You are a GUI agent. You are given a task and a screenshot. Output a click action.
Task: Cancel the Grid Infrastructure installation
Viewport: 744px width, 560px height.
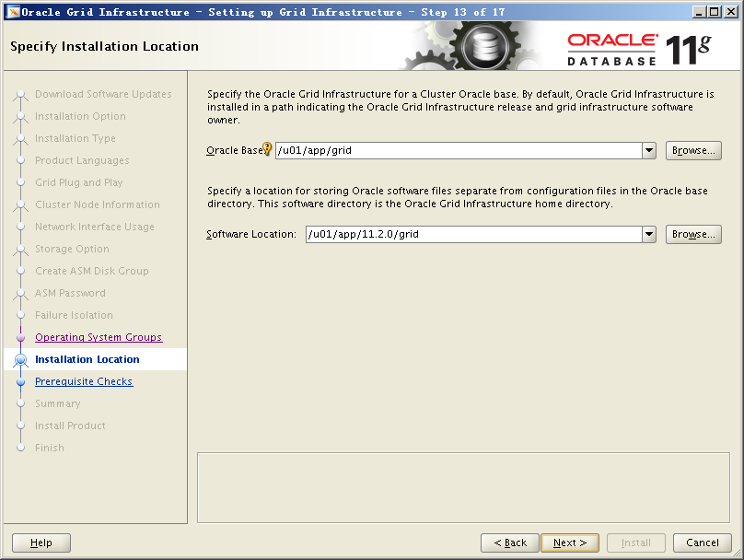tap(702, 542)
